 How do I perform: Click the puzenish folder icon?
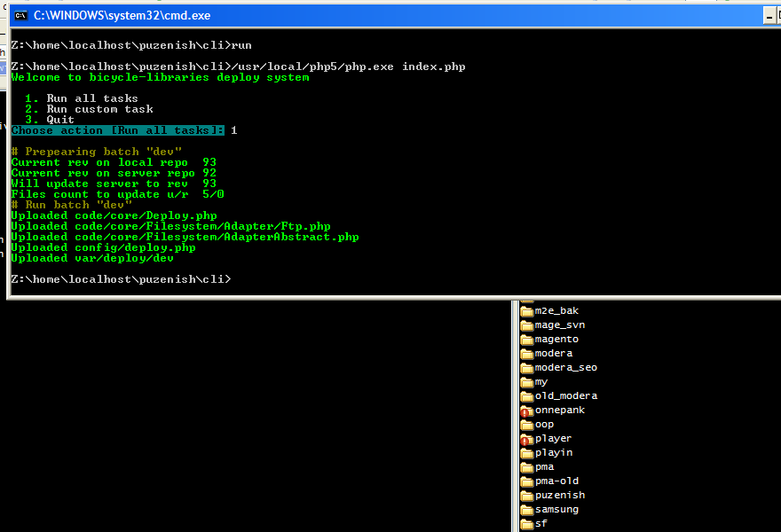(x=526, y=495)
